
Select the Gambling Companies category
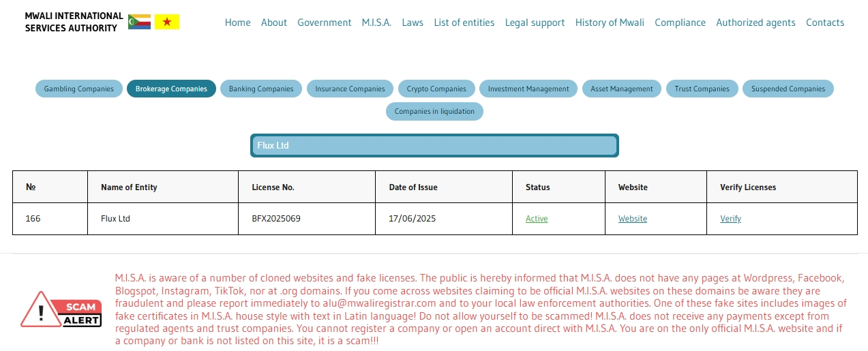point(79,89)
